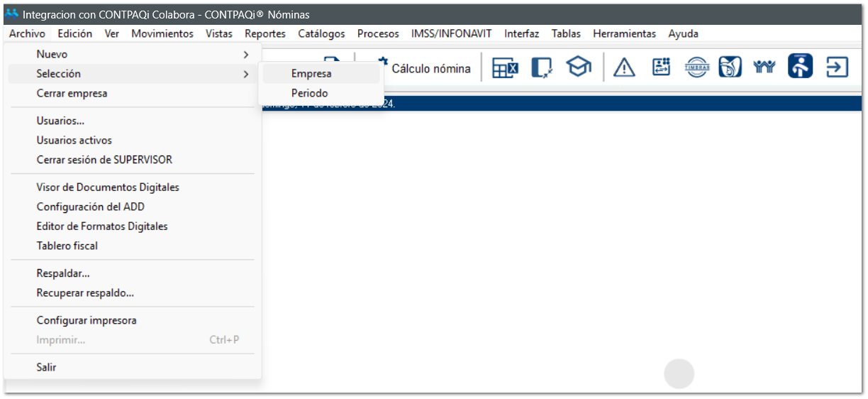The image size is (868, 399).
Task: Click the CONTPAQi app icon in title bar
Action: (12, 14)
